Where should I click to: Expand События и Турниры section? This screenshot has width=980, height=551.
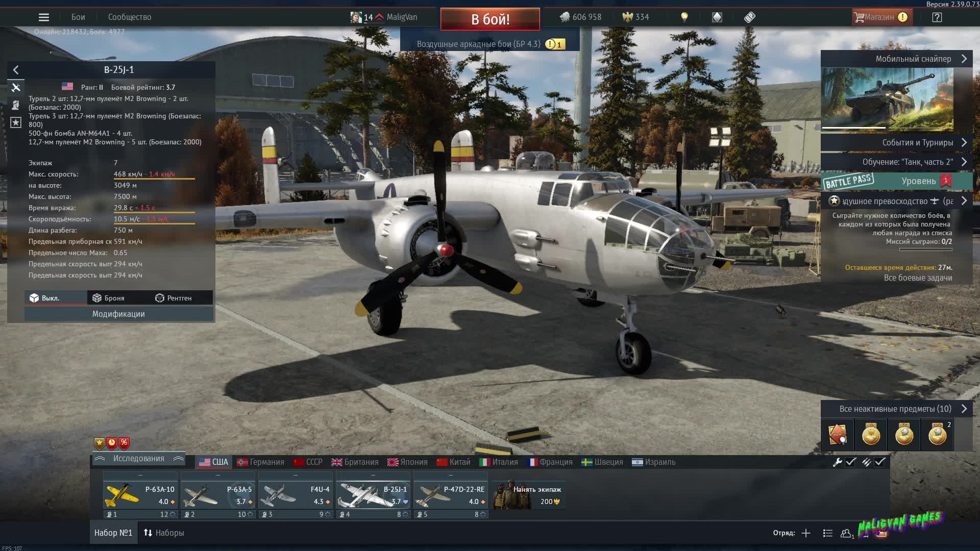(965, 142)
